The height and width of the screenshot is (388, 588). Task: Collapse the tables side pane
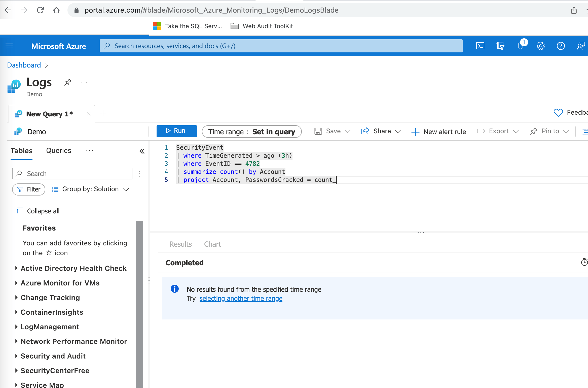pyautogui.click(x=142, y=151)
